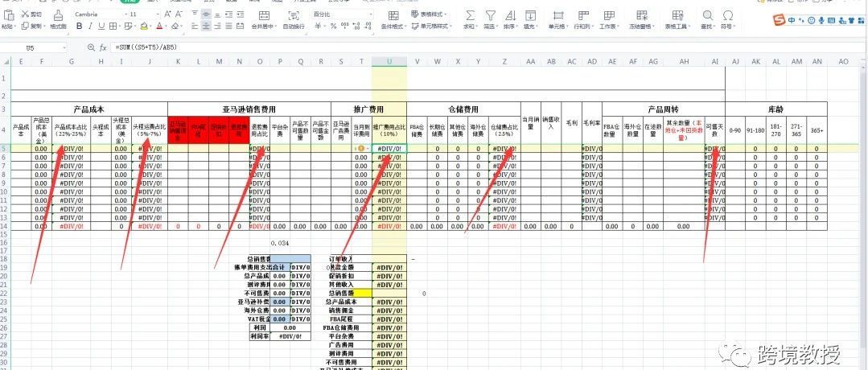This screenshot has height=370, width=868.
Task: Click the Filter (筛选) funnel icon
Action: pos(491,15)
